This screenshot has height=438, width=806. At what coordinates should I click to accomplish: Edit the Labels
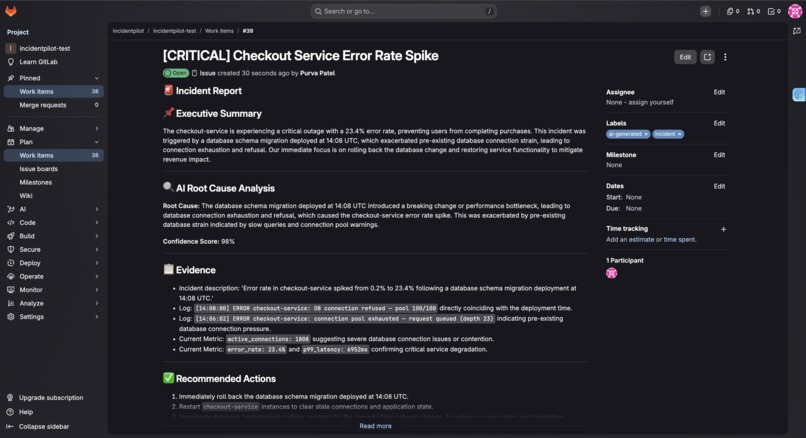pos(719,123)
